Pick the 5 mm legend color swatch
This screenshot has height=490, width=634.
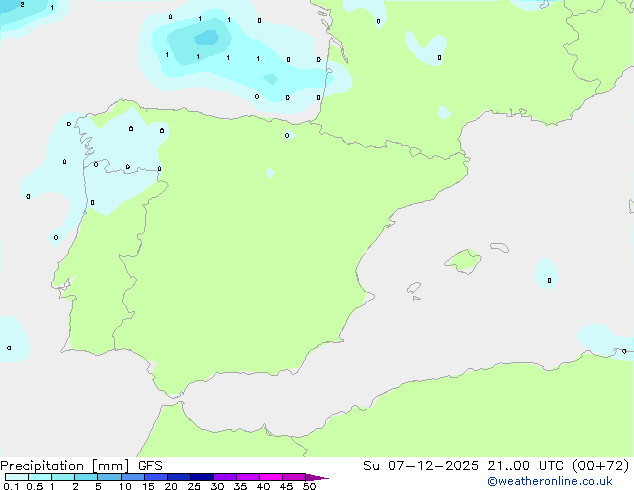coord(109,477)
